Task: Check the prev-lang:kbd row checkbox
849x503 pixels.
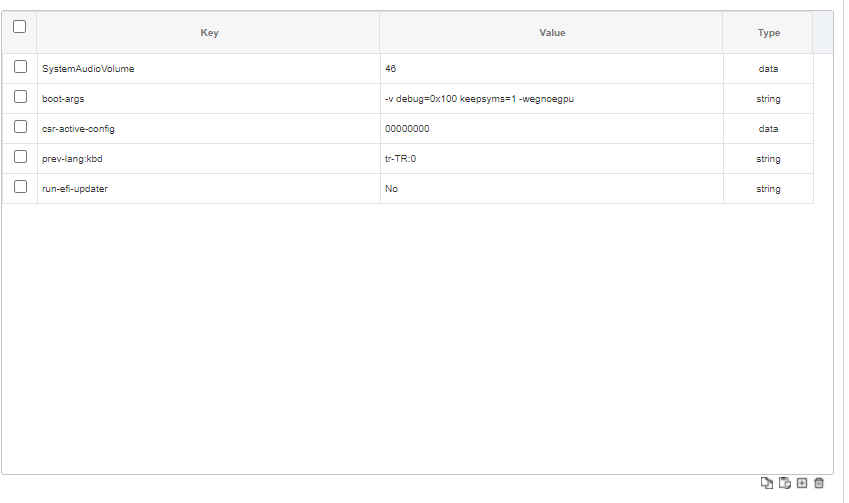Action: (x=20, y=157)
